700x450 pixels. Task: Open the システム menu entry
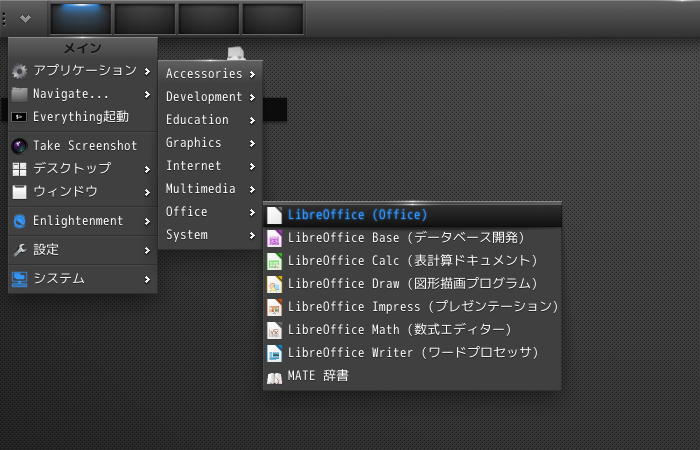[x=83, y=279]
